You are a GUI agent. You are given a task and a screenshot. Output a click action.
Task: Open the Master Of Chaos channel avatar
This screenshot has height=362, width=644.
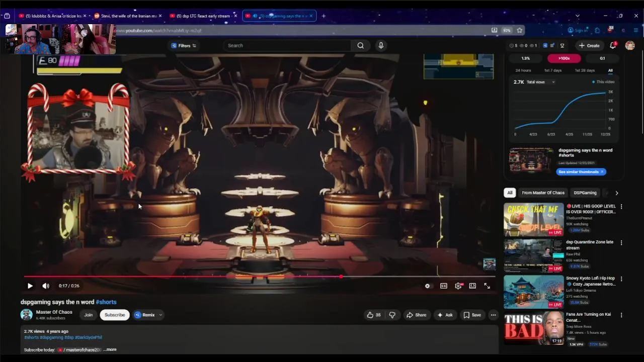[26, 315]
